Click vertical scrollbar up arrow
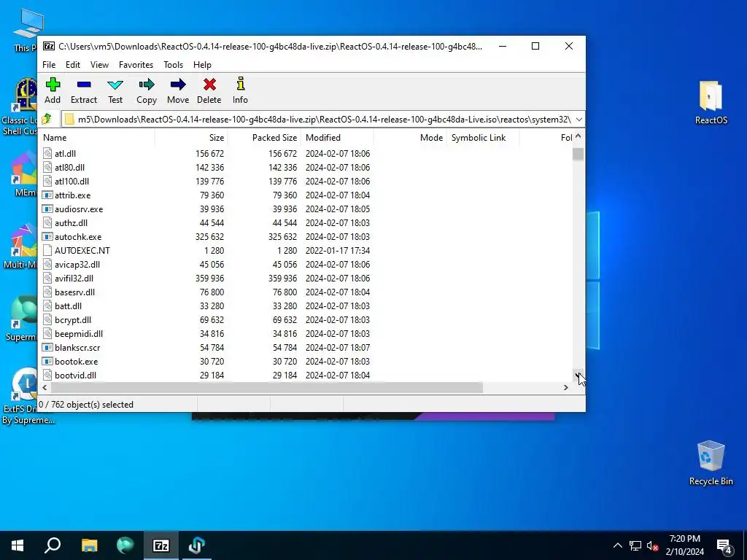Screen dimensions: 747x560 [x=578, y=136]
